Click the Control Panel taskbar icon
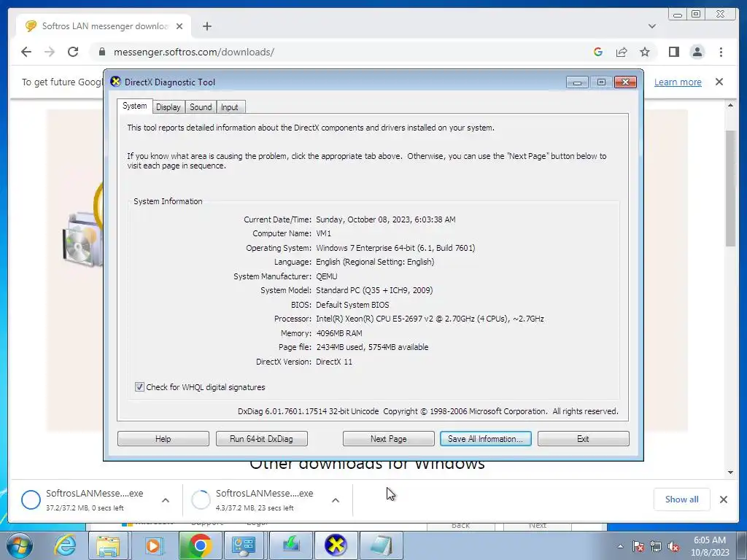This screenshot has height=560, width=747. pyautogui.click(x=244, y=545)
